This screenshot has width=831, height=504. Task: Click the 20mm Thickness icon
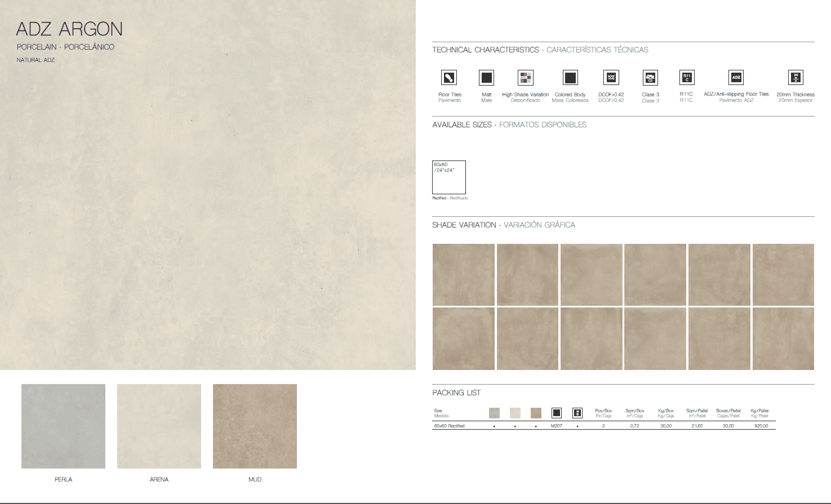[x=795, y=77]
